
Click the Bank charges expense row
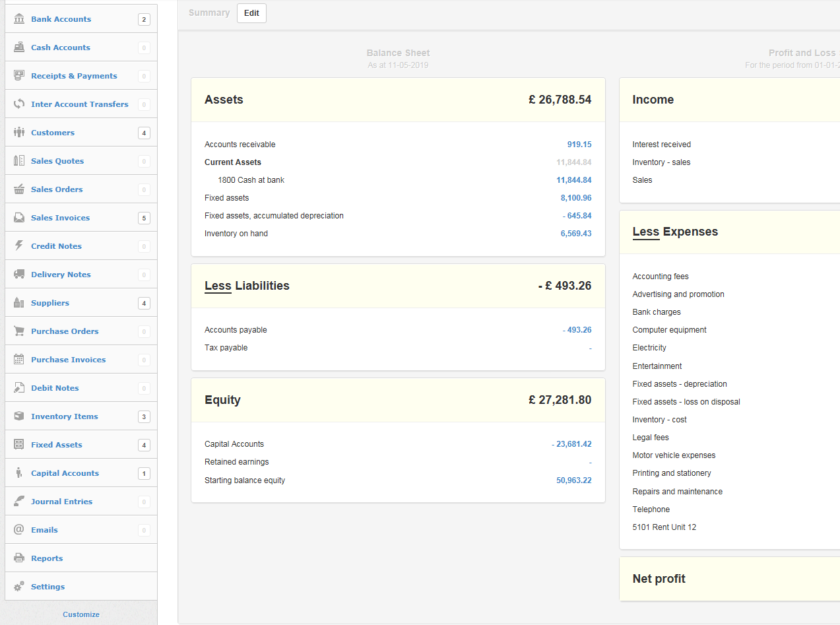657,312
